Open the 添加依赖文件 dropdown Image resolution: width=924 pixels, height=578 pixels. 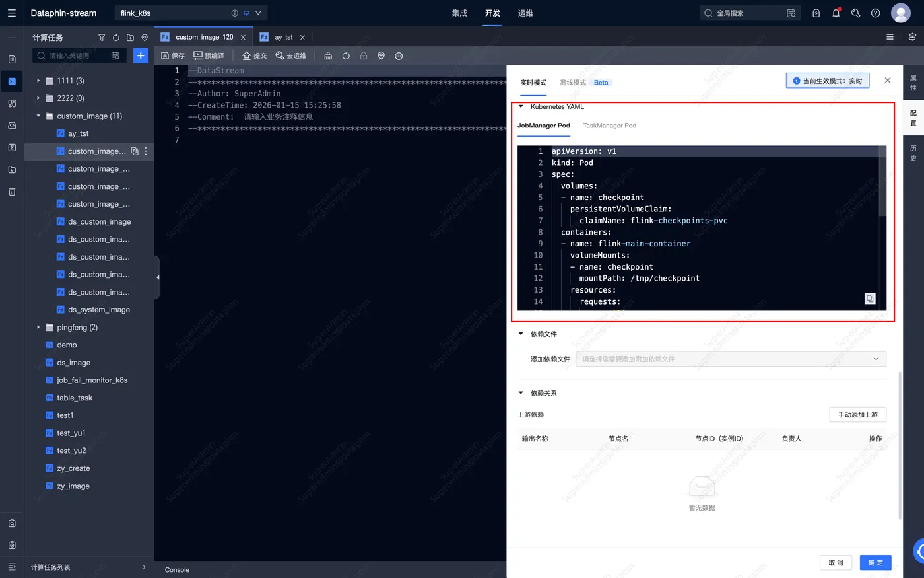pyautogui.click(x=731, y=359)
